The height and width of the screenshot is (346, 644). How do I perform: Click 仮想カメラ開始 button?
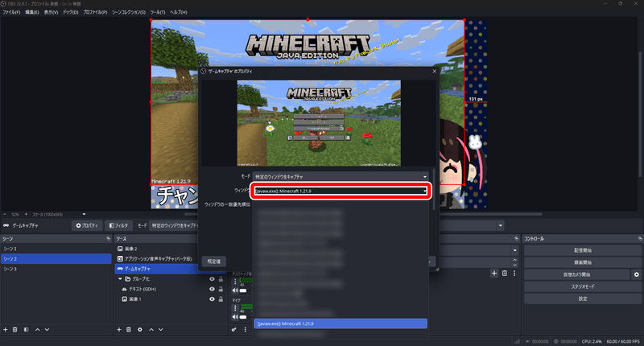click(576, 274)
